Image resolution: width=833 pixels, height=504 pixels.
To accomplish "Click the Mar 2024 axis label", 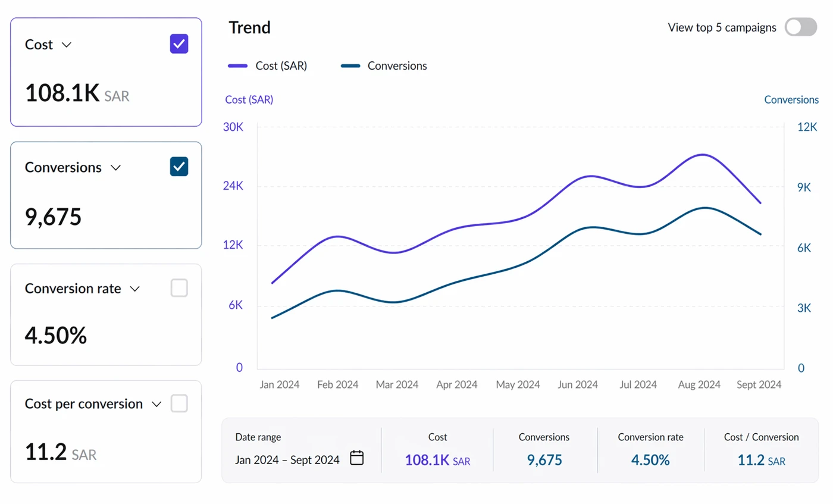I will [x=397, y=385].
